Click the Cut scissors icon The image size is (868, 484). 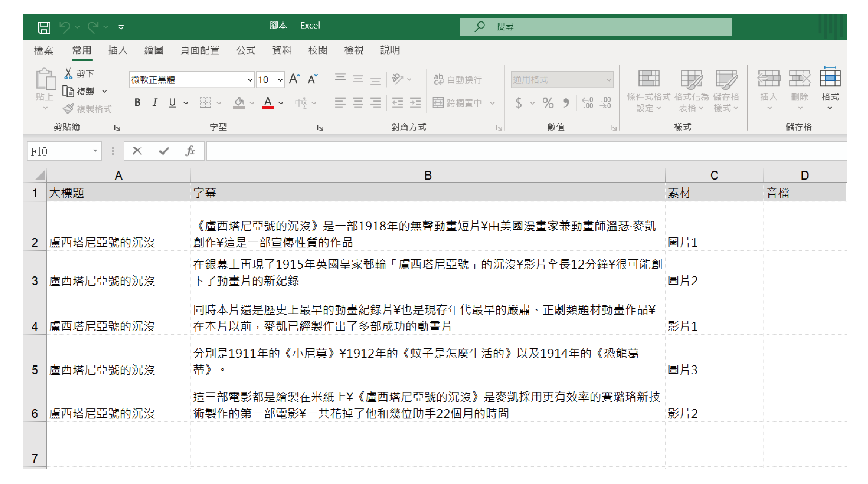[68, 73]
